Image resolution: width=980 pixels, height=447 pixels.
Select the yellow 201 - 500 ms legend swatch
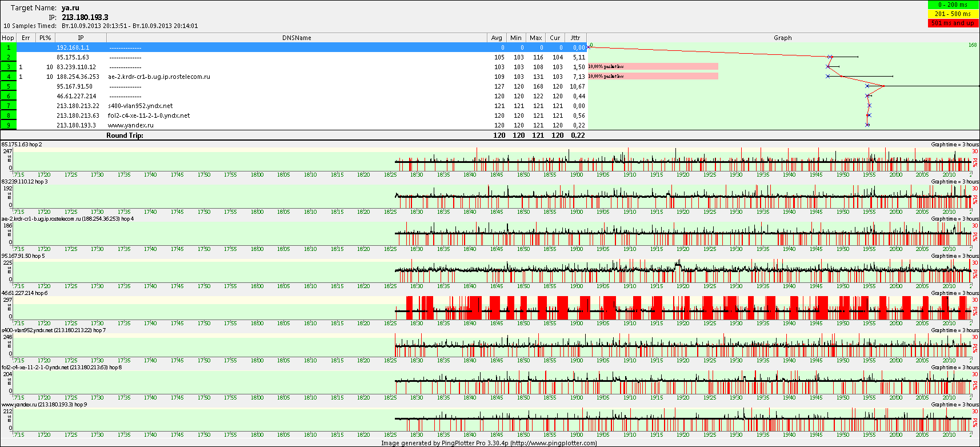(953, 14)
